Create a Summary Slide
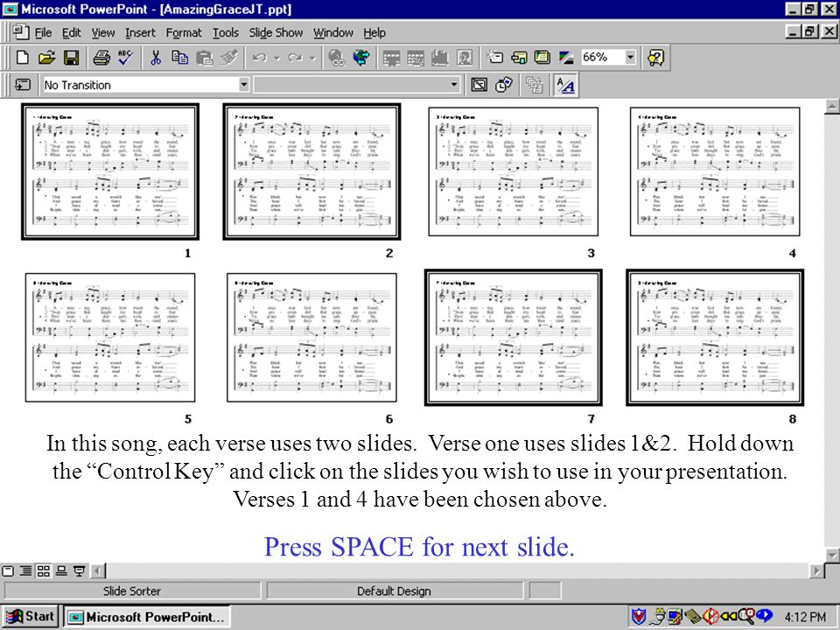This screenshot has height=630, width=840. [534, 85]
